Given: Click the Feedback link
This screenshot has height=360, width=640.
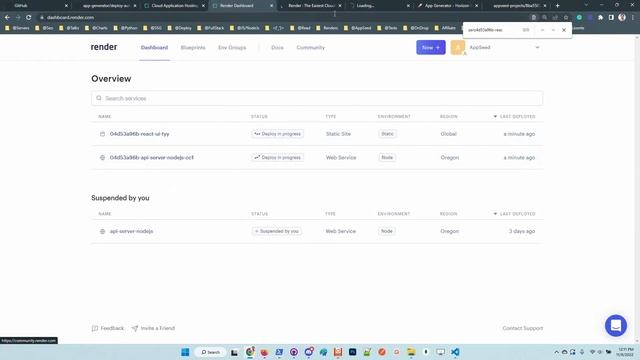Looking at the screenshot, I should point(108,328).
